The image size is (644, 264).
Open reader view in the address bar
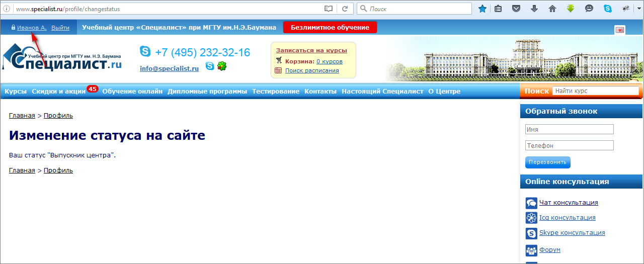329,9
